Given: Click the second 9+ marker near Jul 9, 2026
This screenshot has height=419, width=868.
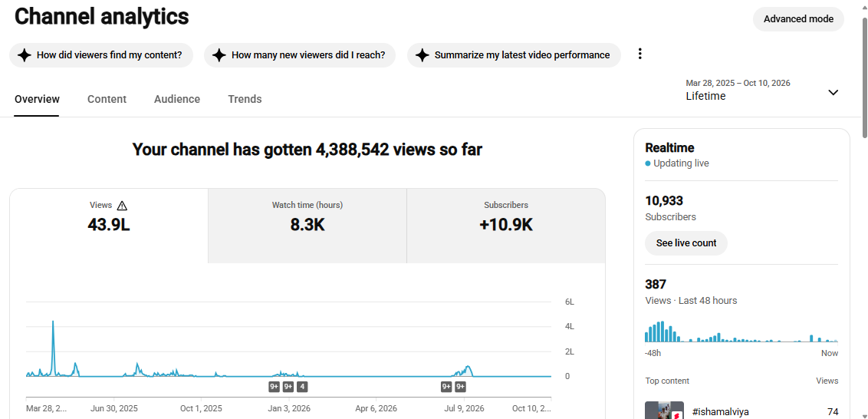Looking at the screenshot, I should click(x=460, y=386).
